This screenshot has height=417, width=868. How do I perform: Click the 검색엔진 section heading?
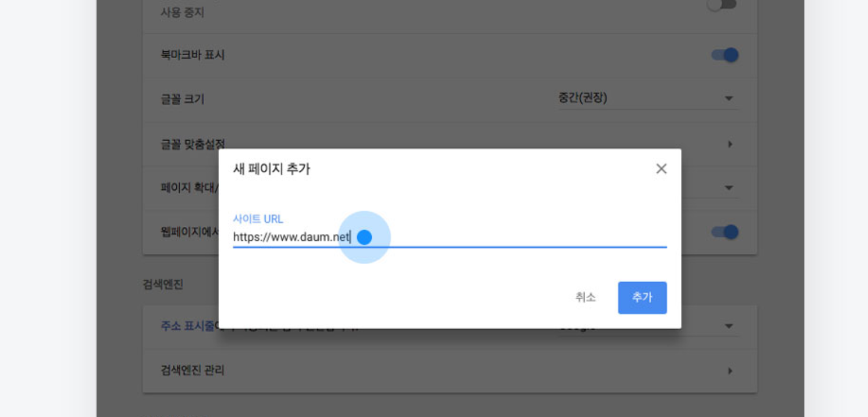pyautogui.click(x=163, y=284)
